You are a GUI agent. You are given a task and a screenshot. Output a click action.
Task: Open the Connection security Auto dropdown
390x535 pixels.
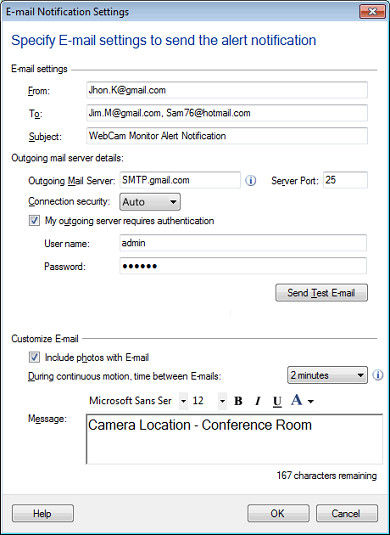tap(150, 202)
